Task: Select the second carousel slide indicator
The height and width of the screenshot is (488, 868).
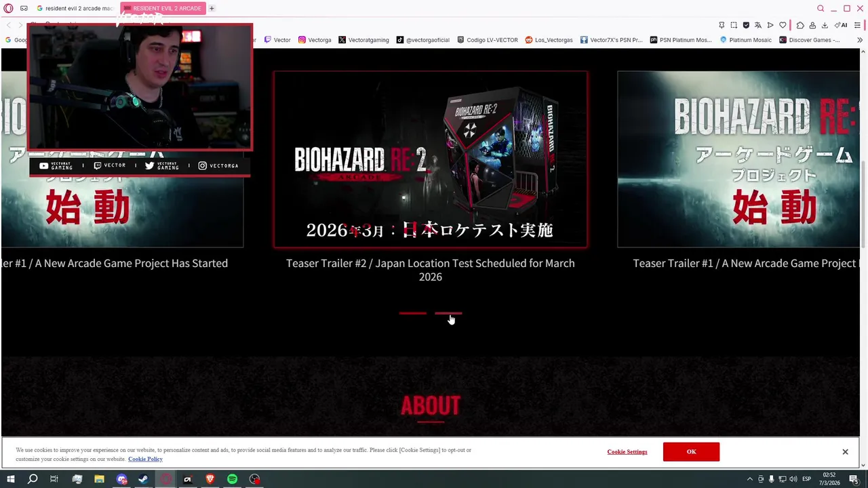Action: [448, 313]
